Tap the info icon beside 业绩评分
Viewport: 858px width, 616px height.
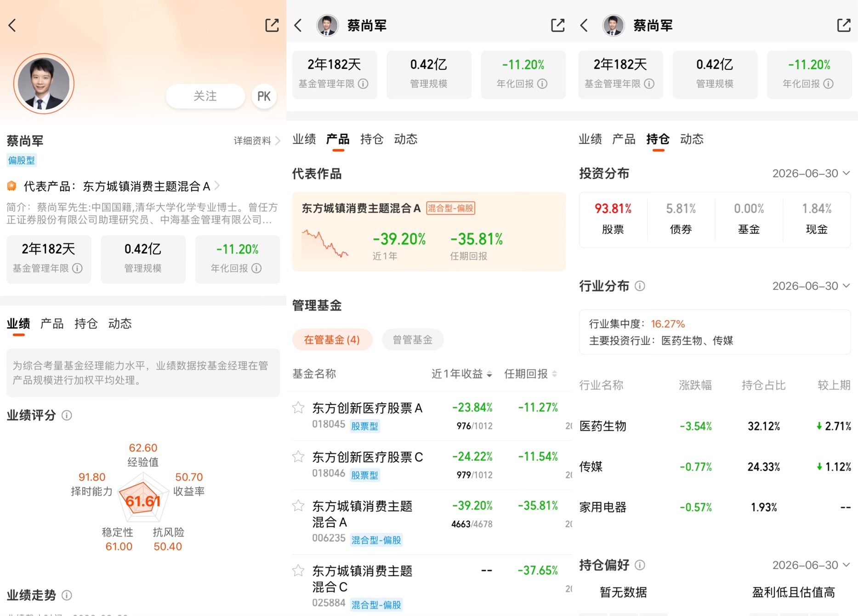pos(67,415)
